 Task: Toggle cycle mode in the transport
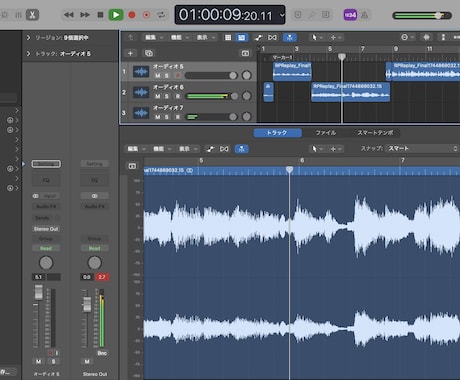tap(161, 15)
